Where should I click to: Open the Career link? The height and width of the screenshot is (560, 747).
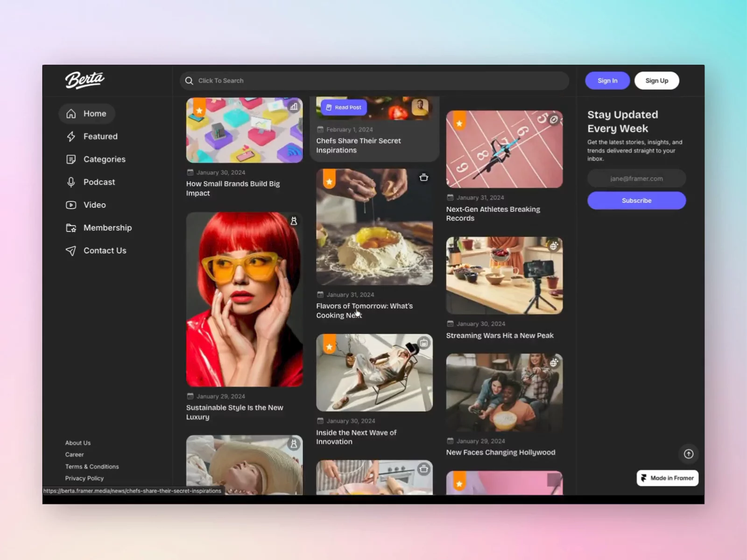(x=75, y=455)
